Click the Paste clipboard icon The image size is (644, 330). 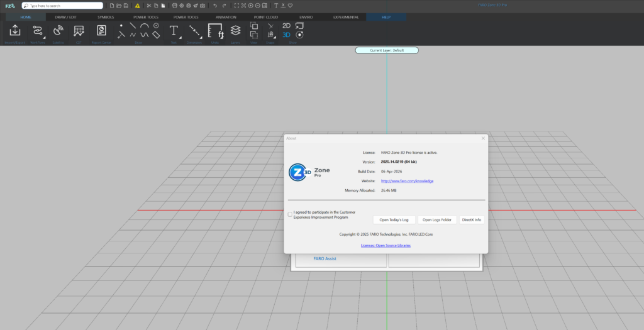coord(163,6)
